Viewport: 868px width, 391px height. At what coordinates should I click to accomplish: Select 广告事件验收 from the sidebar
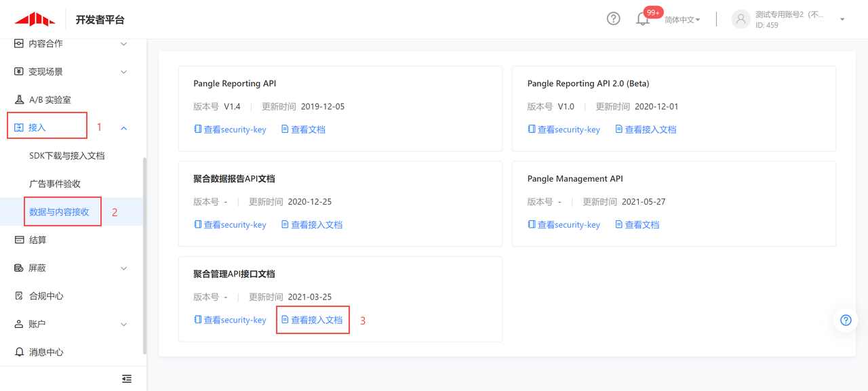[57, 183]
